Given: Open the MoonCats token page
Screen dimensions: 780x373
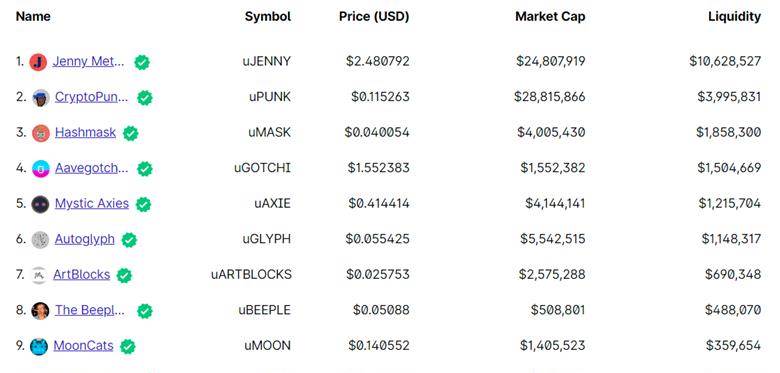Looking at the screenshot, I should click(x=84, y=346).
